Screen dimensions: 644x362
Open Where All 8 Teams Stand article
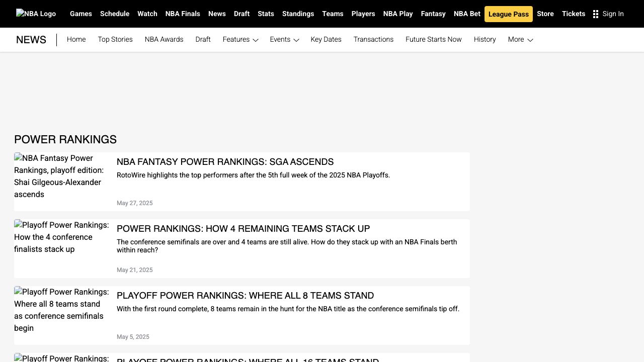[245, 296]
